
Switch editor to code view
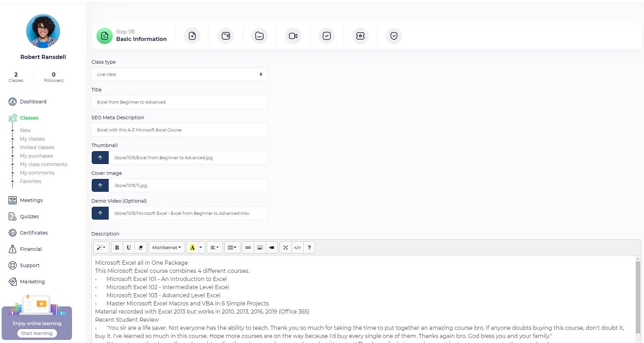coord(297,248)
